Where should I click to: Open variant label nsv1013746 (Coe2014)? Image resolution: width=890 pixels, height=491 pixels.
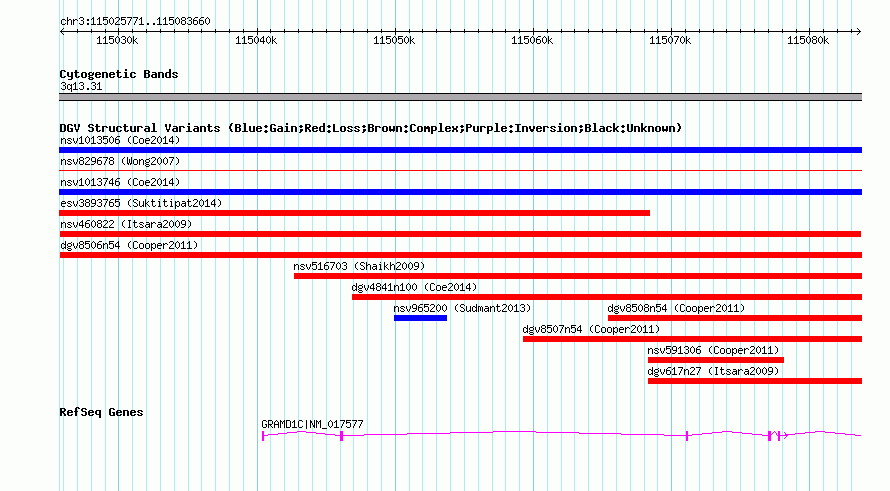(x=120, y=182)
